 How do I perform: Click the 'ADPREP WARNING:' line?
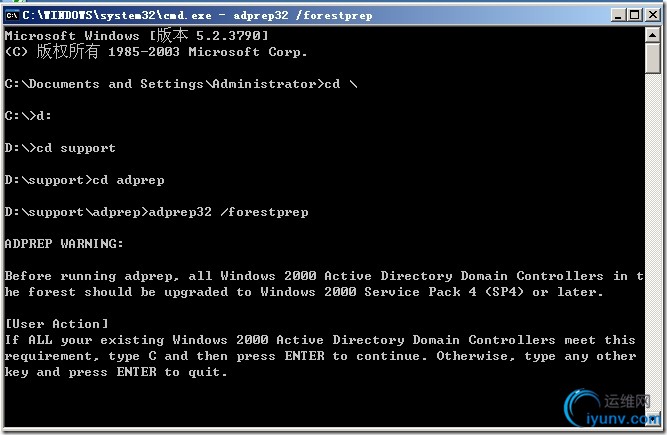point(64,244)
